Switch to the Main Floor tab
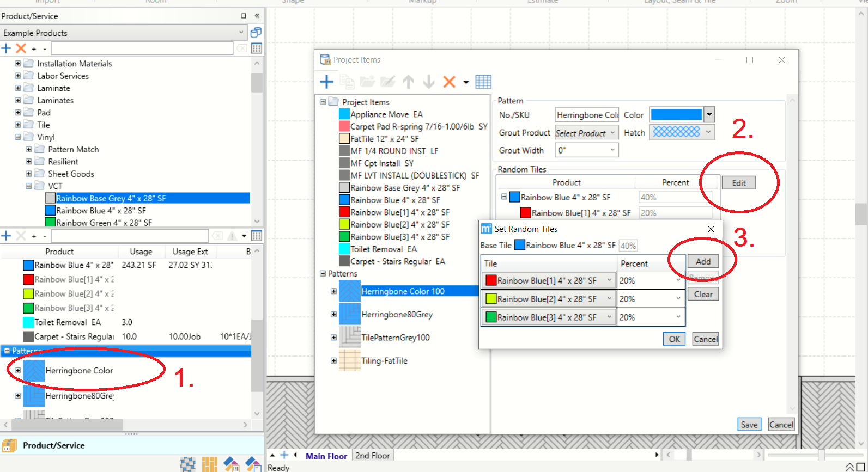The width and height of the screenshot is (868, 472). pos(326,456)
